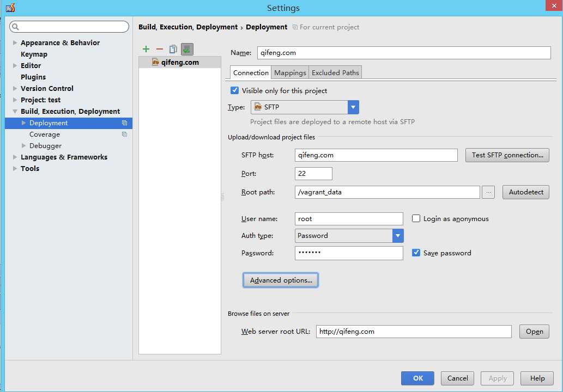The image size is (563, 392).
Task: Click the SFTP icon beside qifeng.com in server list
Action: [x=155, y=62]
